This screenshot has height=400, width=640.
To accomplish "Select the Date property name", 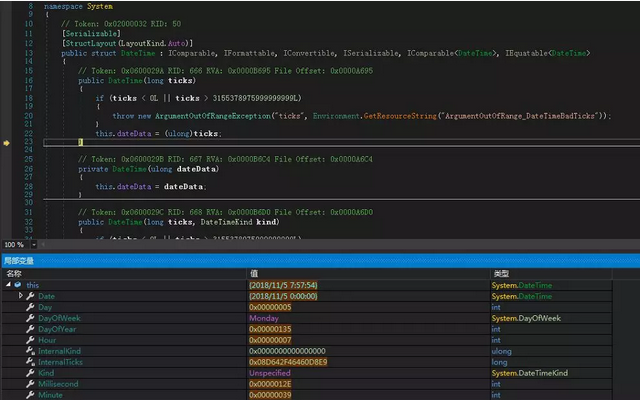I will pos(47,296).
